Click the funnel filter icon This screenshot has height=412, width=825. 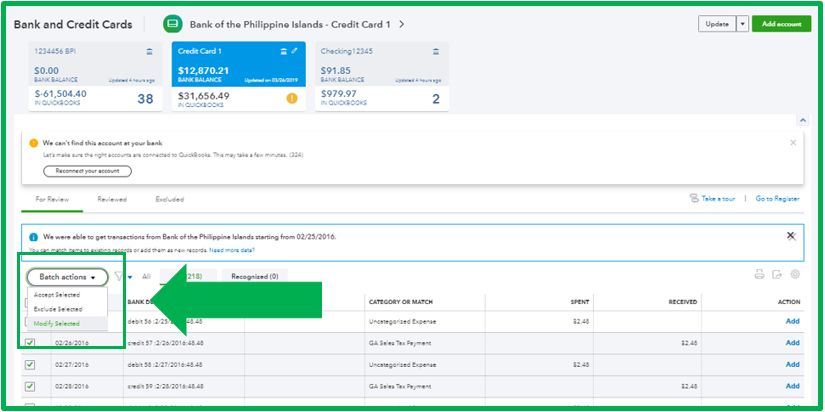click(119, 276)
